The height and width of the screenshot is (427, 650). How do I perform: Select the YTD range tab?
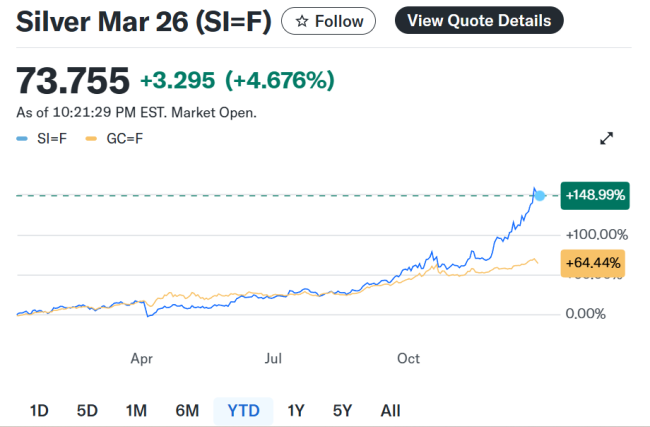coord(243,410)
